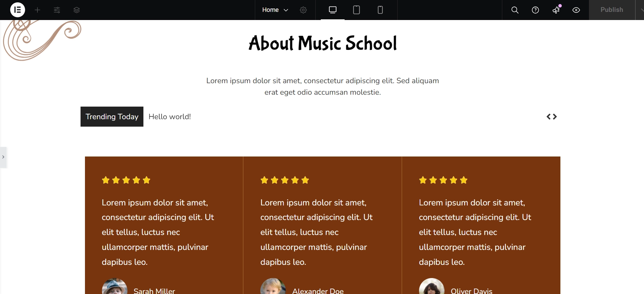The image size is (644, 294).
Task: Open What's New megaphone icon
Action: (x=556, y=10)
